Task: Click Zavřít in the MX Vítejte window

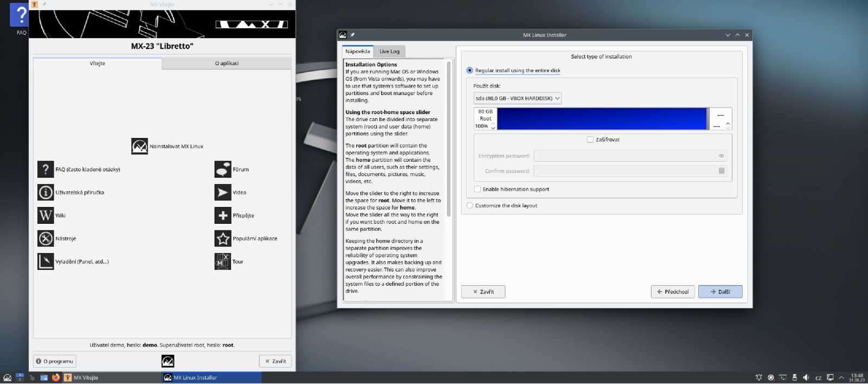Action: click(x=276, y=361)
